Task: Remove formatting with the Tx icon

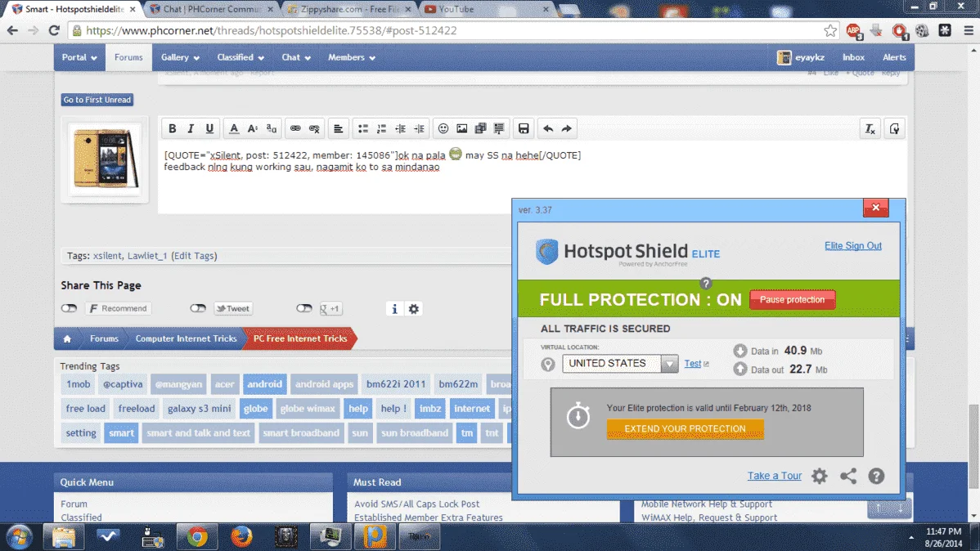Action: point(870,128)
